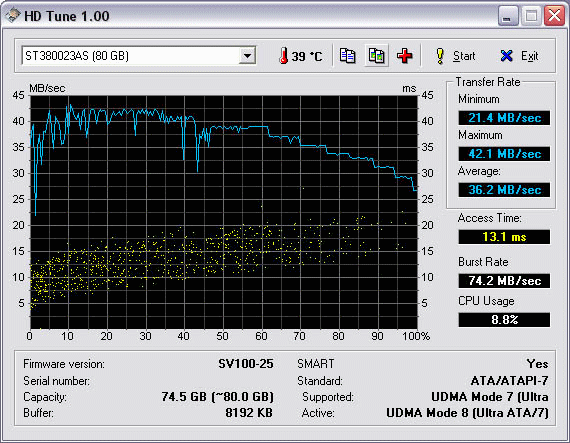Viewport: 570px width, 443px height.
Task: Click the MB/sec axis label
Action: point(47,88)
